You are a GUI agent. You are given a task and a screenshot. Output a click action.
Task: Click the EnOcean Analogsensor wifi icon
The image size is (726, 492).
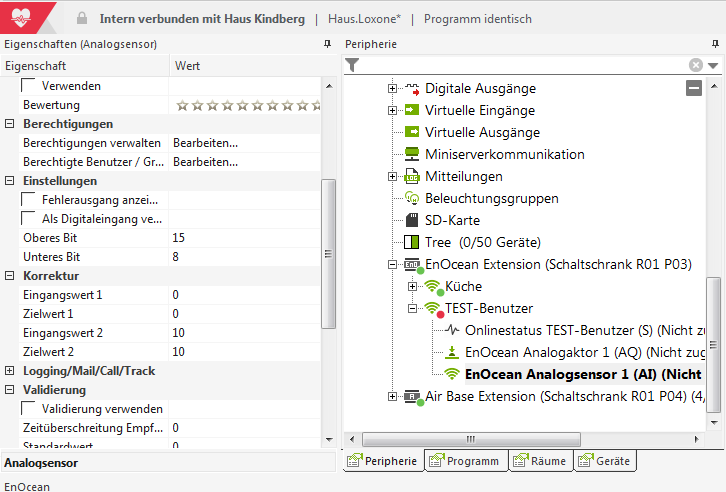pos(452,374)
